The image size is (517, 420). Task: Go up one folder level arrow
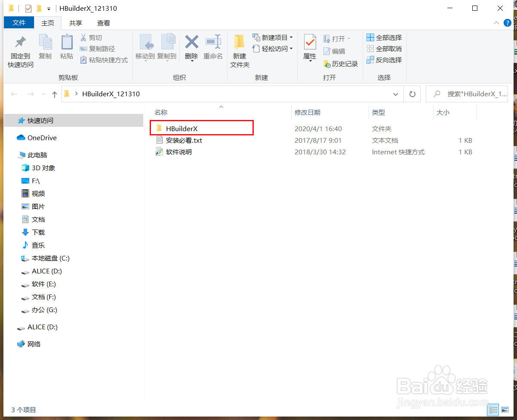coord(54,95)
